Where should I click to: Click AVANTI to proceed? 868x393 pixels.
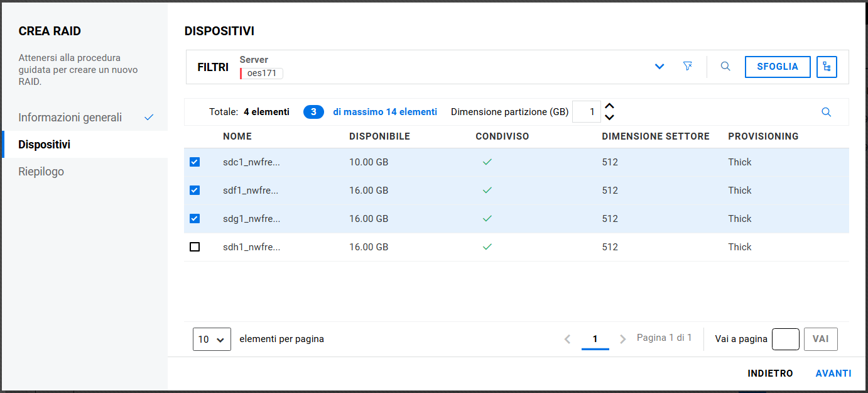coord(833,374)
